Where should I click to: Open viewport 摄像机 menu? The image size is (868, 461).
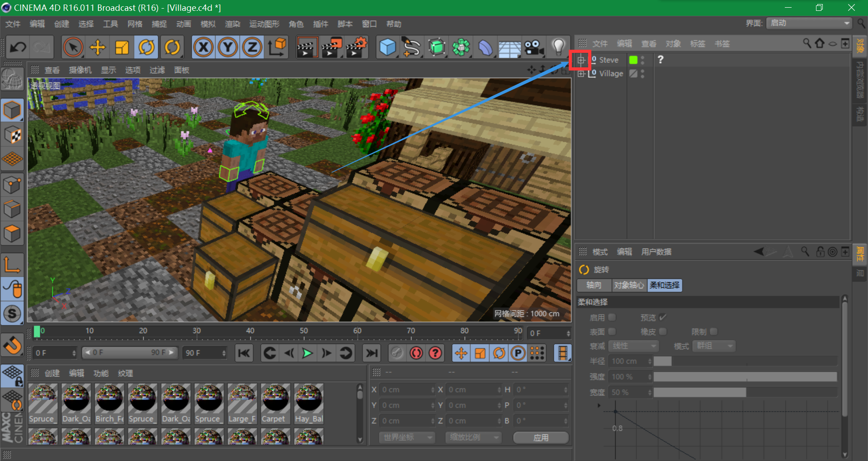pos(80,70)
